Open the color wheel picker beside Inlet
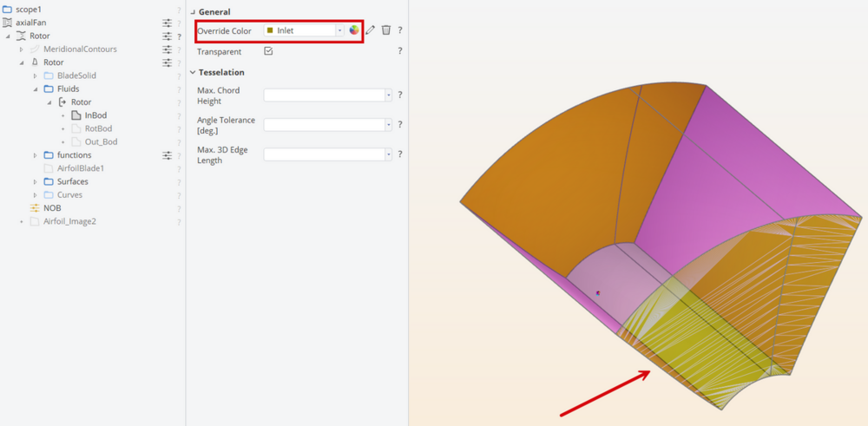 pyautogui.click(x=354, y=29)
